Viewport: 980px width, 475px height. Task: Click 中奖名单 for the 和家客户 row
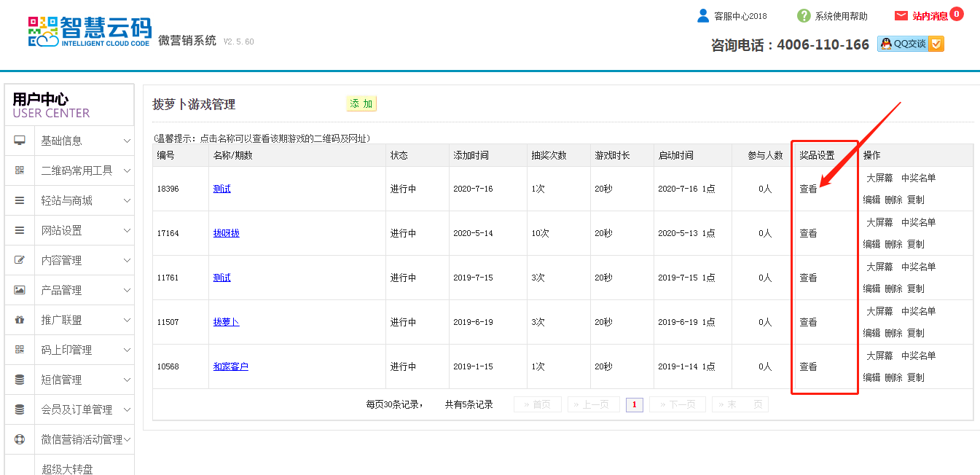[x=918, y=356]
